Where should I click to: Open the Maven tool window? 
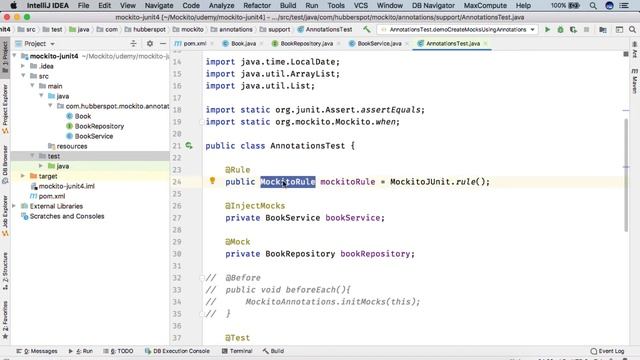point(635,81)
